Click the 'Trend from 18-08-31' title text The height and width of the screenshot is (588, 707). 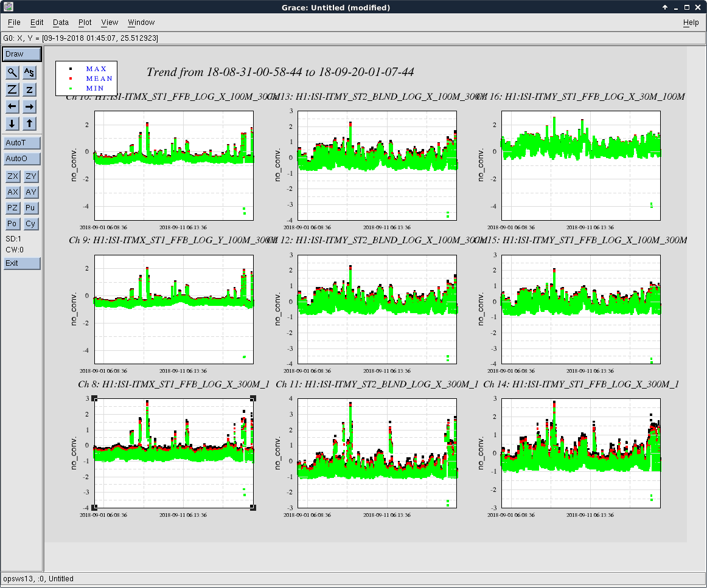(280, 72)
